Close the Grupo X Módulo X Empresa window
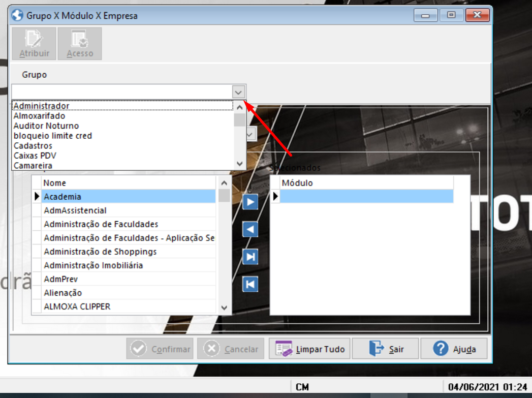 (x=477, y=15)
